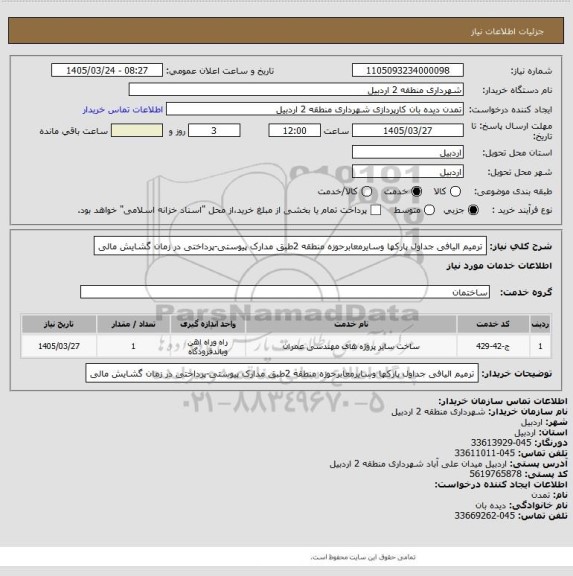
Task: Click the need number field 1105093234000098
Action: point(408,70)
